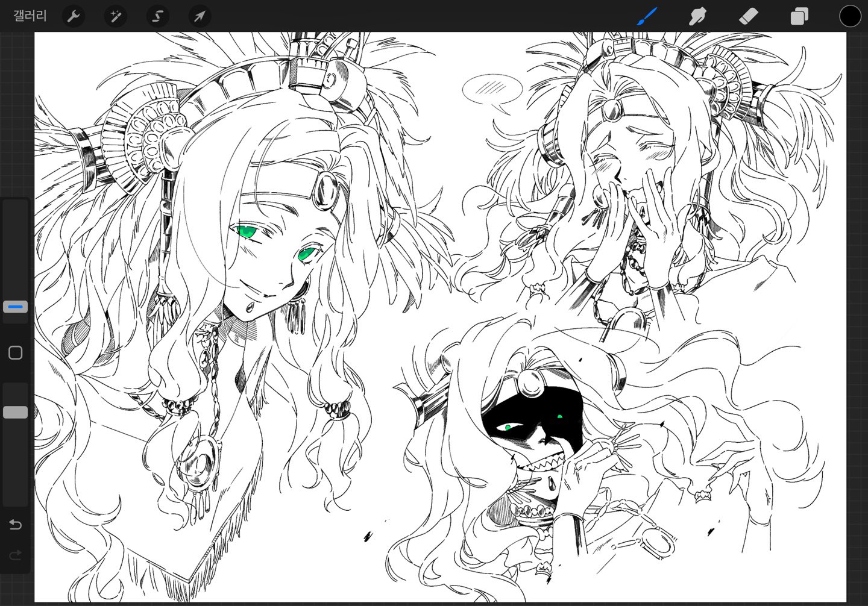The height and width of the screenshot is (606, 868).
Task: Open the Actions wrench menu
Action: (74, 16)
